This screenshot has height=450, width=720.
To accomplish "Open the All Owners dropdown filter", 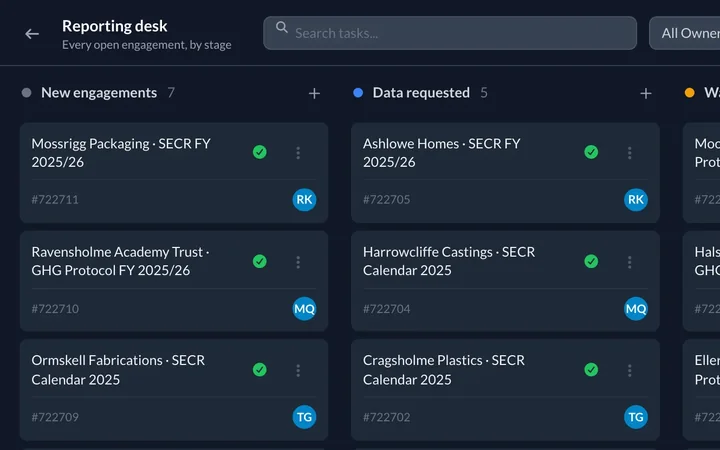I will tap(684, 33).
